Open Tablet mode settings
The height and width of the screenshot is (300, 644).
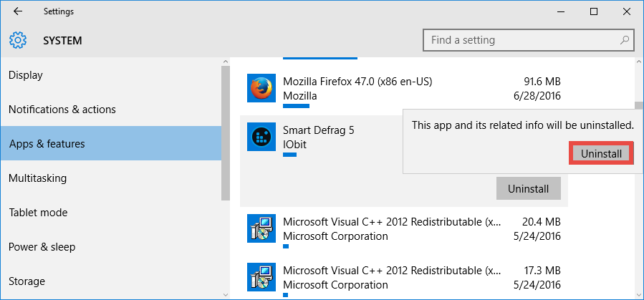click(111, 213)
